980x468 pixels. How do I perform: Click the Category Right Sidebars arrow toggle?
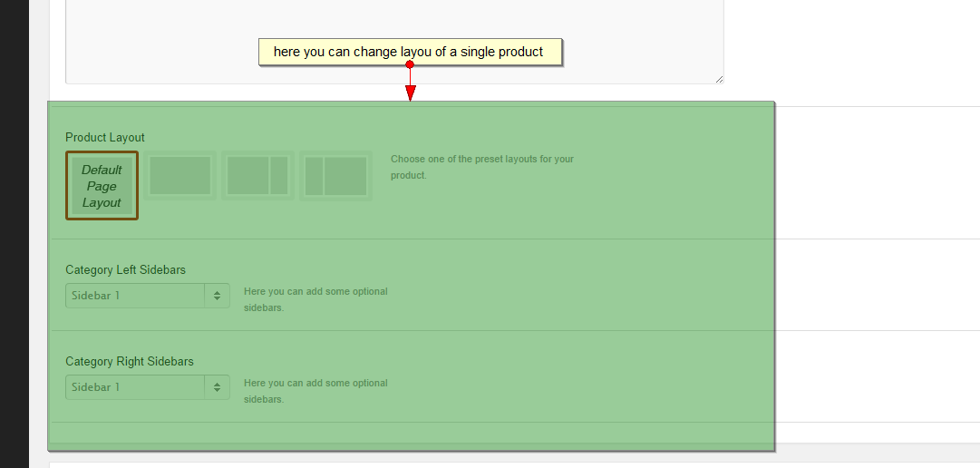[x=218, y=387]
